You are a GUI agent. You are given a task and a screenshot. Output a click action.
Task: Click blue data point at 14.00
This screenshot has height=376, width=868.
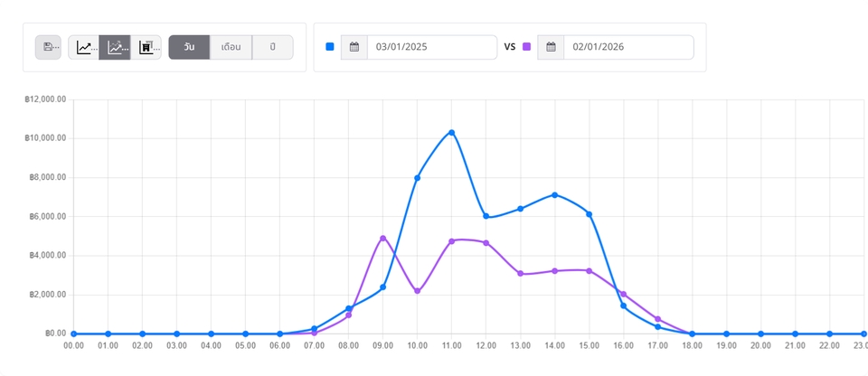554,195
